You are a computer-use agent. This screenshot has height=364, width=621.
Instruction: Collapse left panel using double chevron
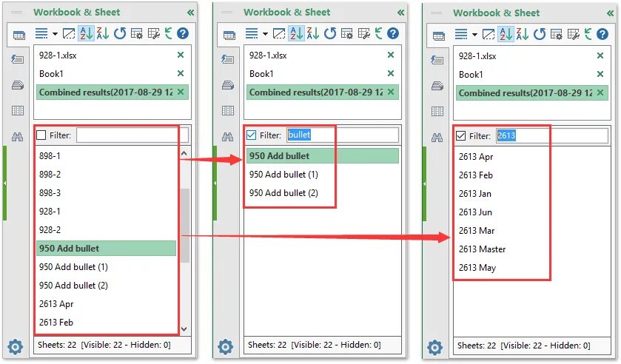190,13
